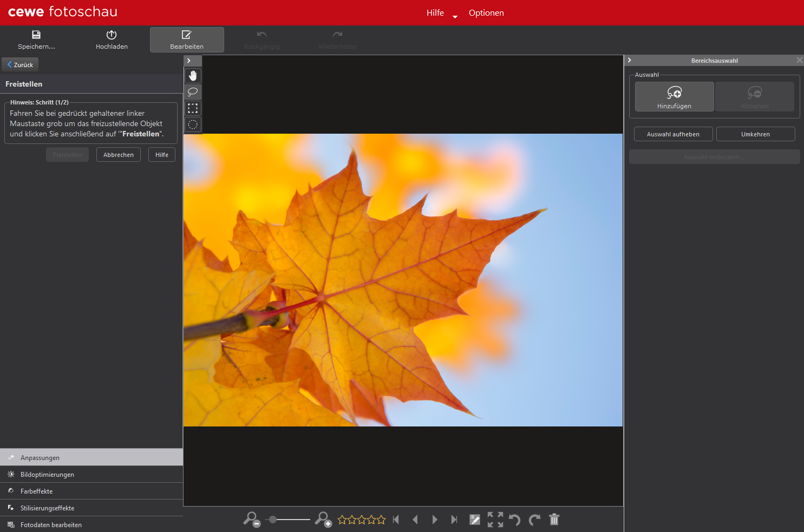Screen dimensions: 804x532
Task: Collapse Bereichsauswahl panel with chevron
Action: [x=630, y=61]
